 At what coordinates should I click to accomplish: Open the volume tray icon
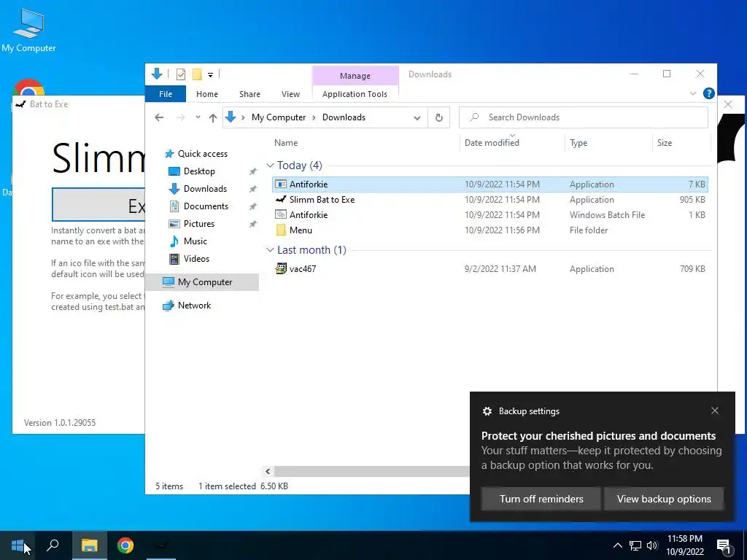tap(652, 545)
